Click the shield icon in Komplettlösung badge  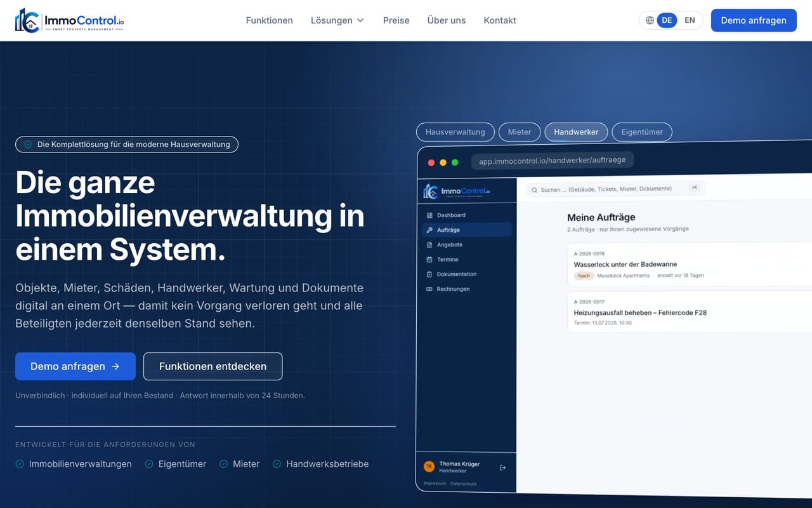coord(28,145)
